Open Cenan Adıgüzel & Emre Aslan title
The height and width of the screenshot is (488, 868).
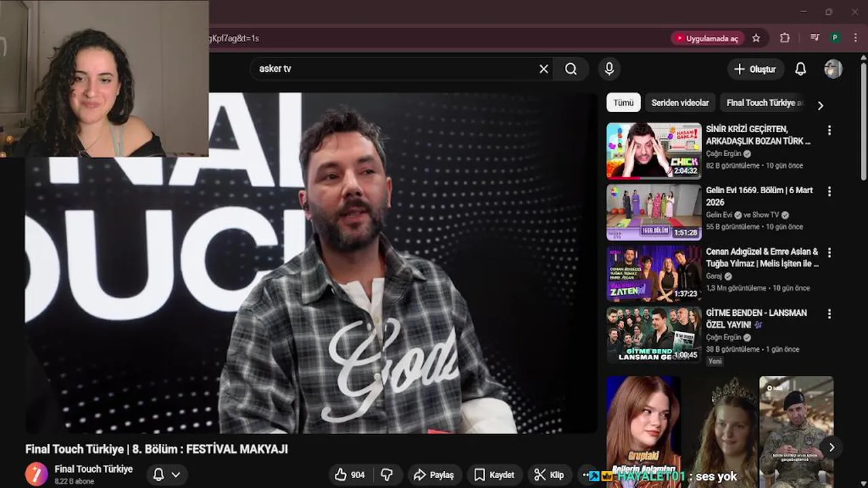tap(762, 258)
